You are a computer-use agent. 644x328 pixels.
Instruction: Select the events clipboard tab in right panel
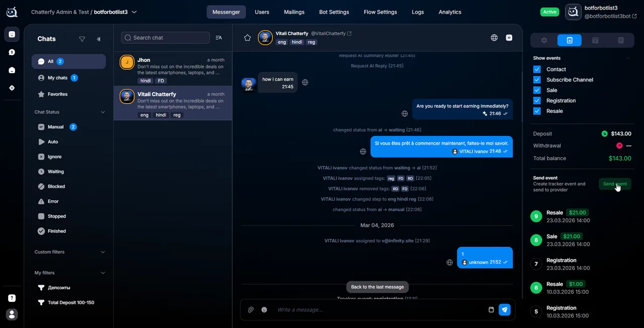(570, 40)
